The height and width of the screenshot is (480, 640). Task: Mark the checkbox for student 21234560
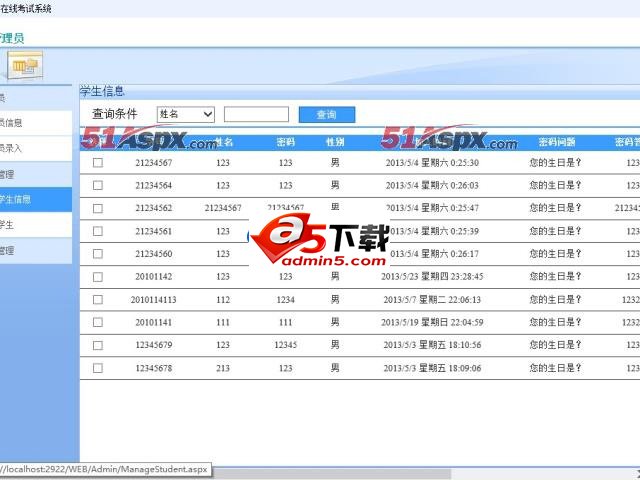(x=98, y=254)
